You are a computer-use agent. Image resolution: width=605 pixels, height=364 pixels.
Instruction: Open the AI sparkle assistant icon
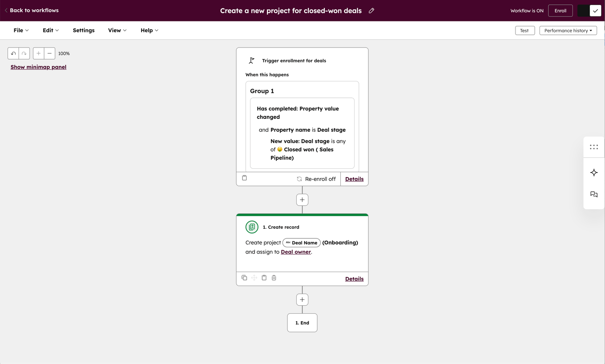coord(594,173)
